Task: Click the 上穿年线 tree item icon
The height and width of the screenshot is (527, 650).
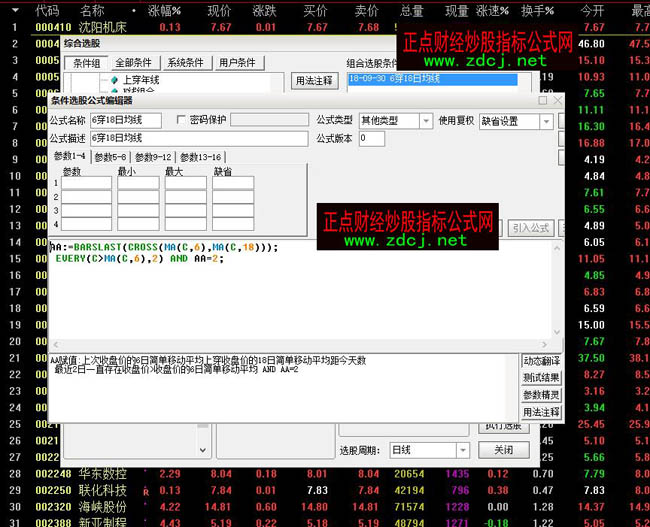Action: tap(115, 80)
